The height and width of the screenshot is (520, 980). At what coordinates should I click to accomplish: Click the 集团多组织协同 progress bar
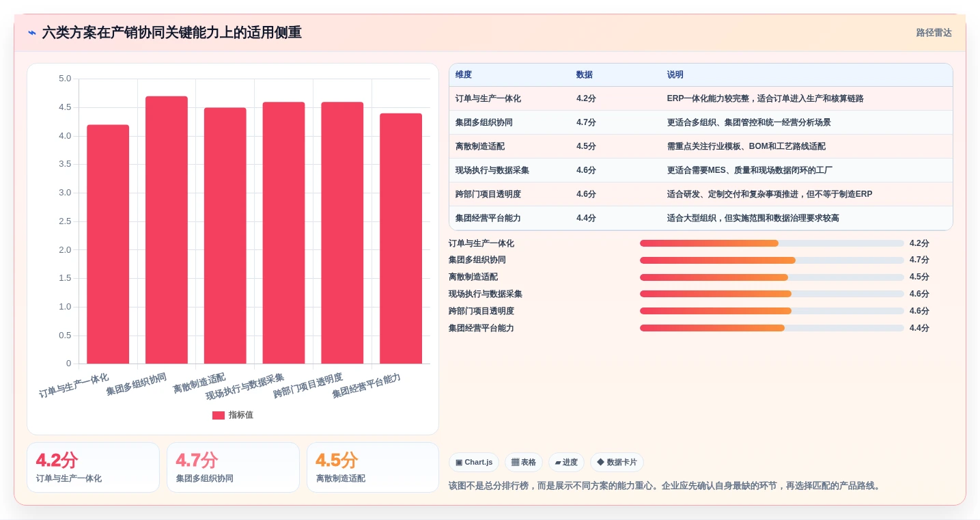click(x=772, y=260)
